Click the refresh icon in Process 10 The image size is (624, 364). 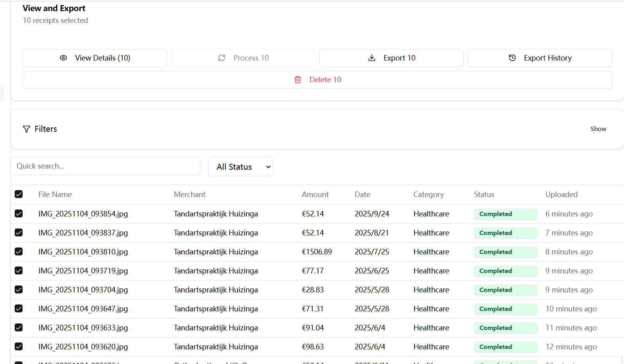tap(222, 58)
